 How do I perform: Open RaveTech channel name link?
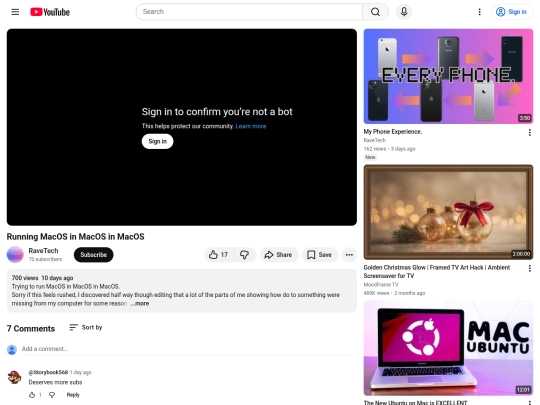click(43, 251)
